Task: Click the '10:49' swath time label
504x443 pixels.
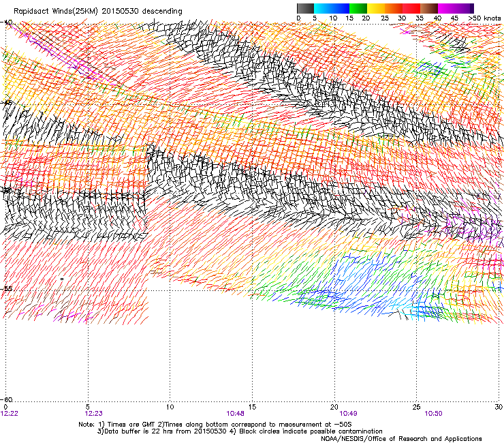Action: pos(349,414)
